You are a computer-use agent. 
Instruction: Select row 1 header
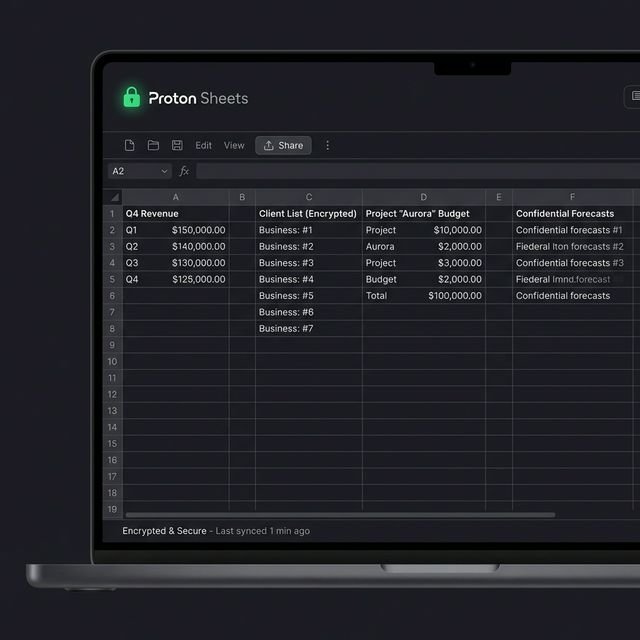[x=112, y=214]
